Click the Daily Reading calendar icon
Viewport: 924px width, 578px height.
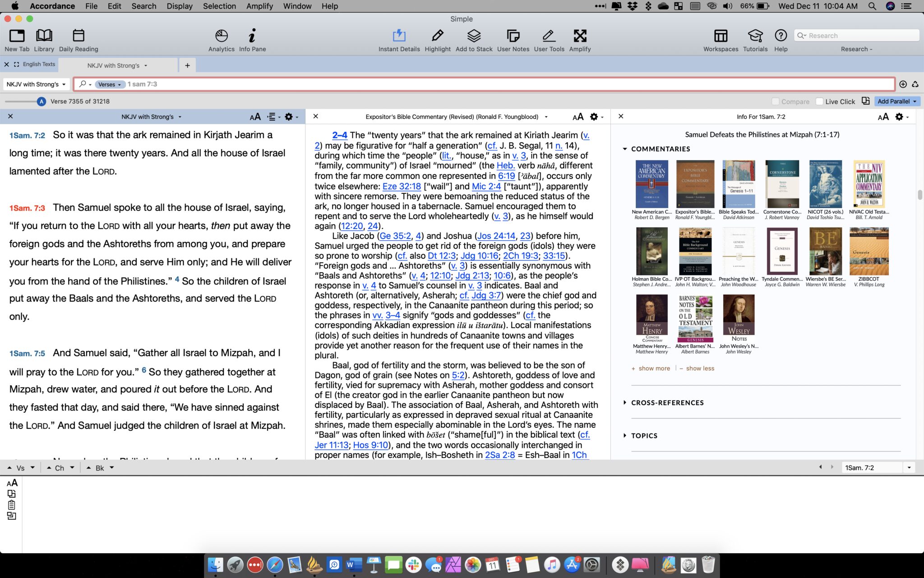pos(78,36)
